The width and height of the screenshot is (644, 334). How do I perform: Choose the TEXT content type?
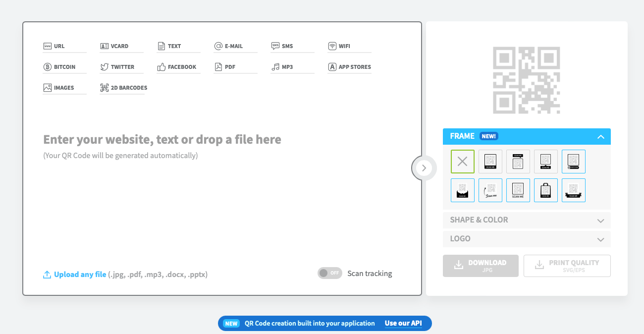click(x=178, y=46)
